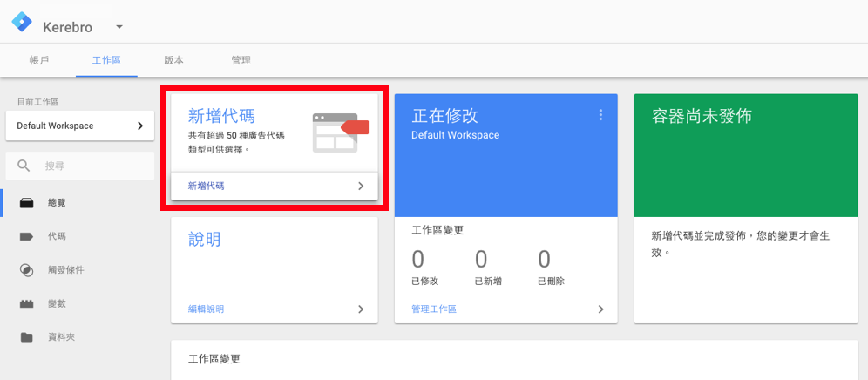Switch to the 版本 tab

point(173,60)
